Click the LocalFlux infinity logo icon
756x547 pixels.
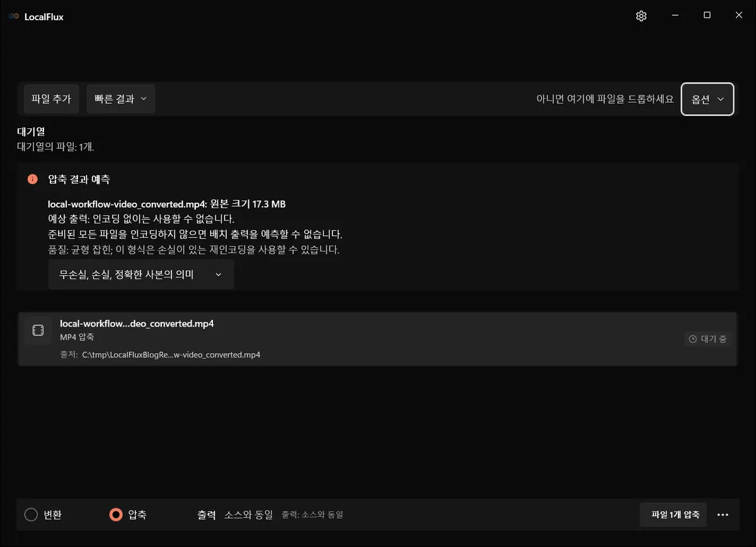[14, 16]
